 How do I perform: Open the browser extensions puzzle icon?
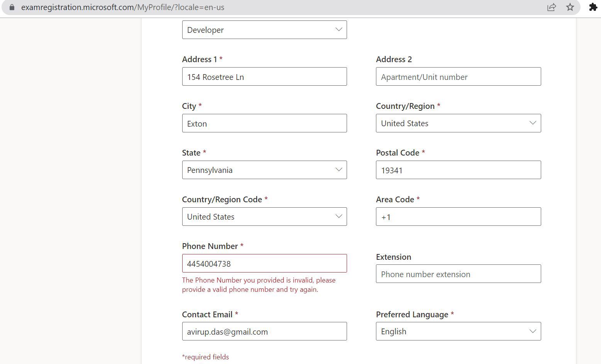(593, 7)
